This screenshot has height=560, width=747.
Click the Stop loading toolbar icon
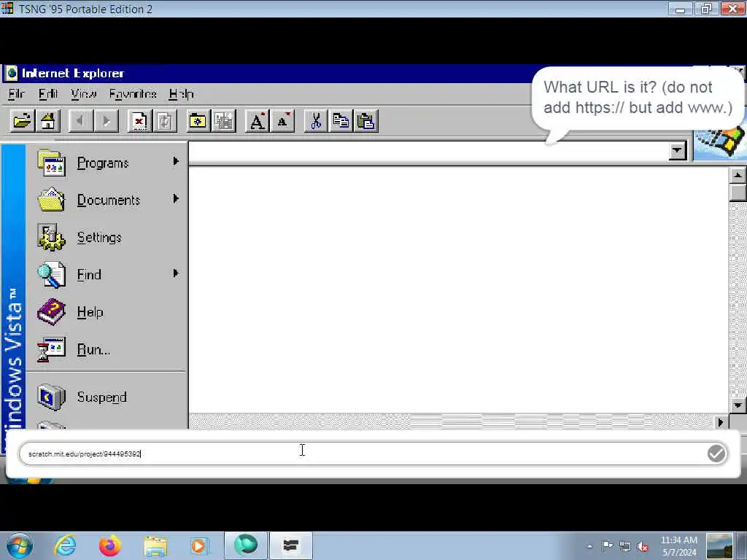(x=139, y=121)
